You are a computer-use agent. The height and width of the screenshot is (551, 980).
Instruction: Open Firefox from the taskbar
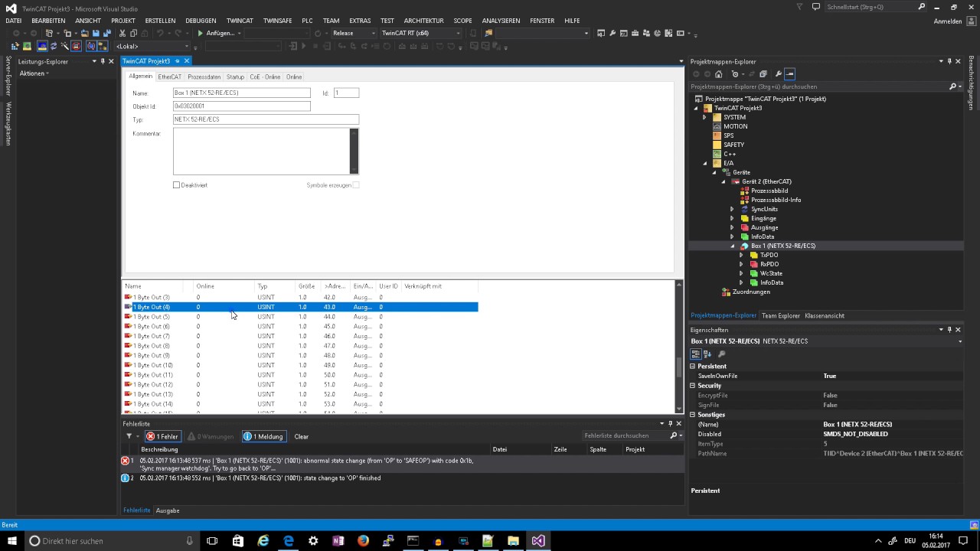tap(363, 540)
